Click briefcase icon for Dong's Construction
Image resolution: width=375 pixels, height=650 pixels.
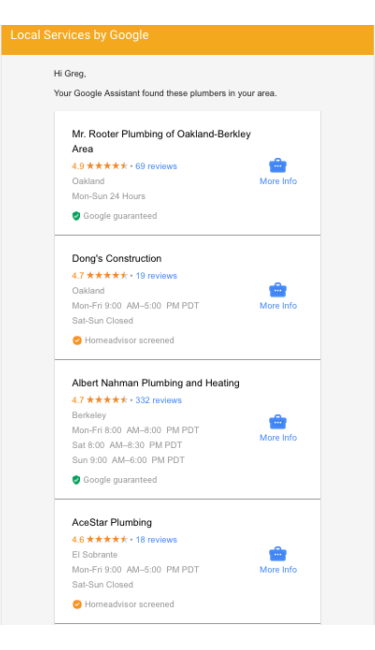click(x=278, y=290)
